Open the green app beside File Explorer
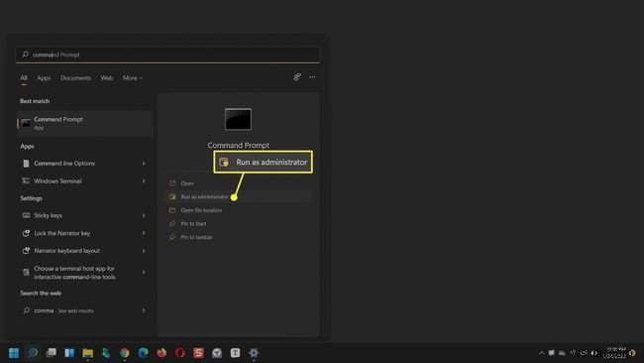The image size is (644, 363). click(x=106, y=353)
